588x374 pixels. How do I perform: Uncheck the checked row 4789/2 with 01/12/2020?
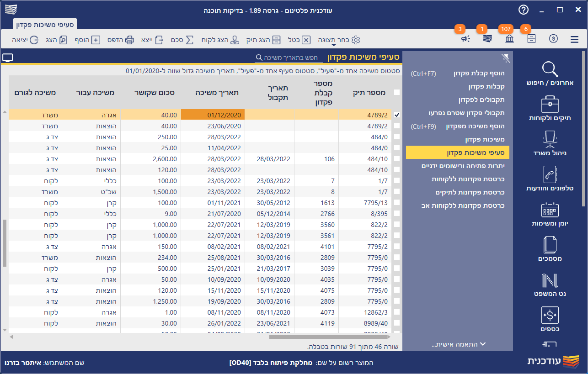(396, 115)
